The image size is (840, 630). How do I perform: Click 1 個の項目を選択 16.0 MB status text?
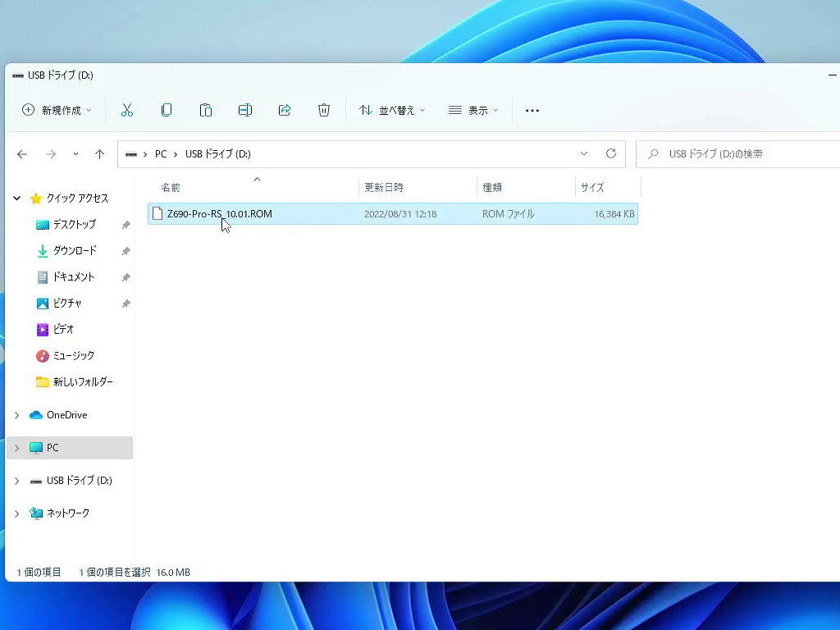(x=135, y=572)
